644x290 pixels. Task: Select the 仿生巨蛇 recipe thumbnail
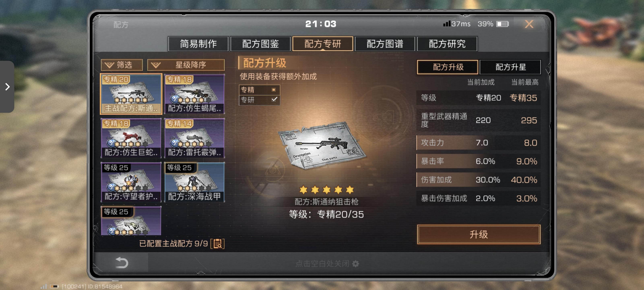point(131,138)
